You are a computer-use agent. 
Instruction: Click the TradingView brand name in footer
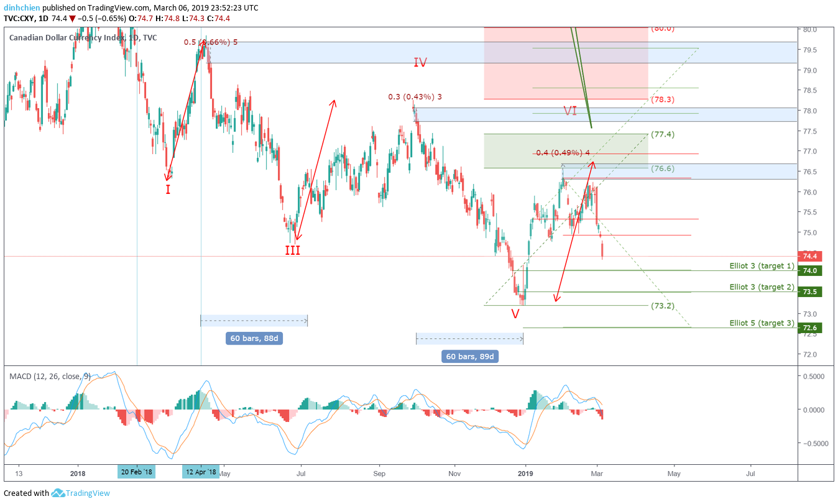pyautogui.click(x=88, y=493)
